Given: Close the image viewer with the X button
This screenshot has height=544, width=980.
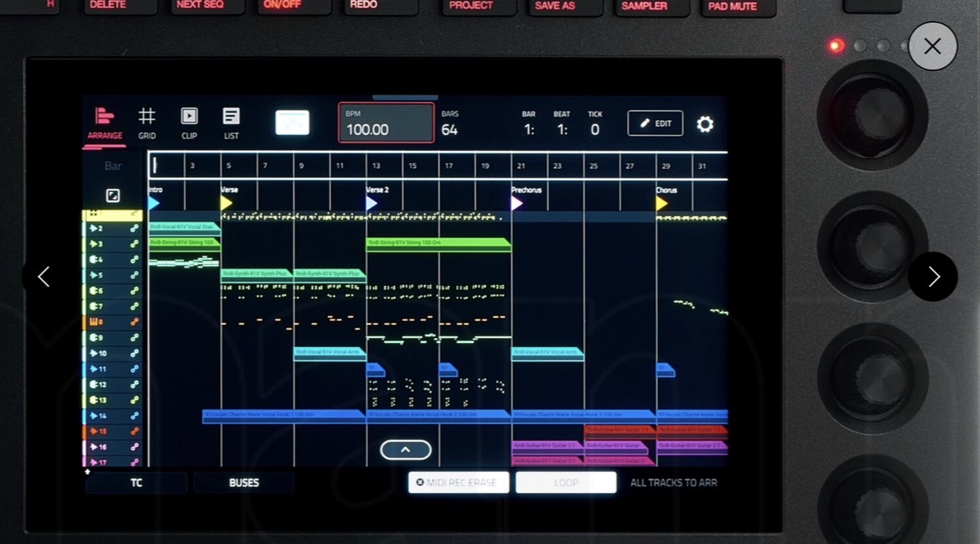Looking at the screenshot, I should (932, 46).
